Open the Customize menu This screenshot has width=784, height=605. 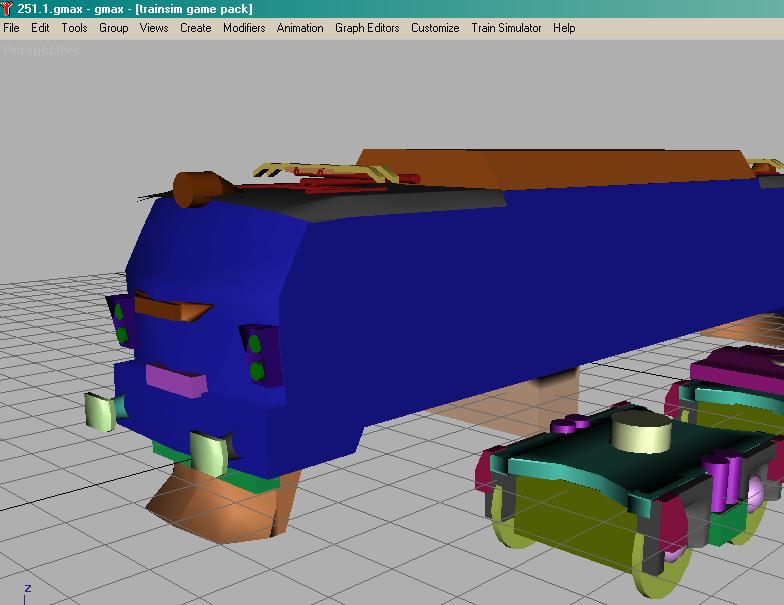point(435,28)
